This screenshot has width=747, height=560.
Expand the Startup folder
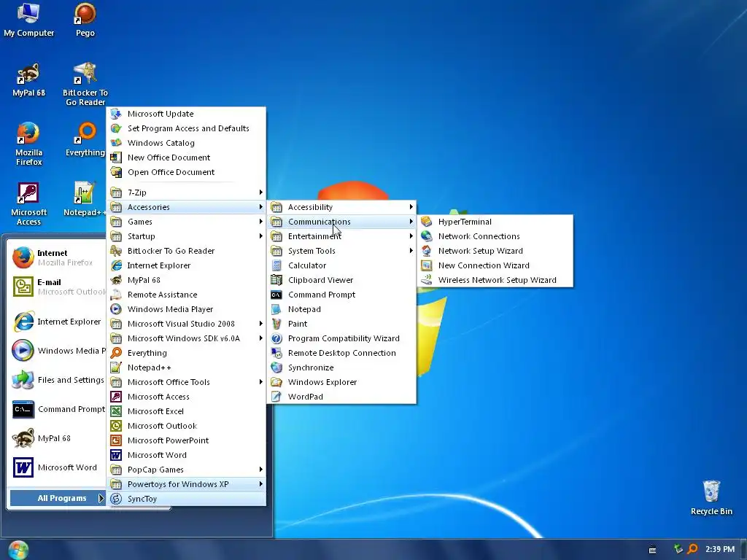pos(186,236)
